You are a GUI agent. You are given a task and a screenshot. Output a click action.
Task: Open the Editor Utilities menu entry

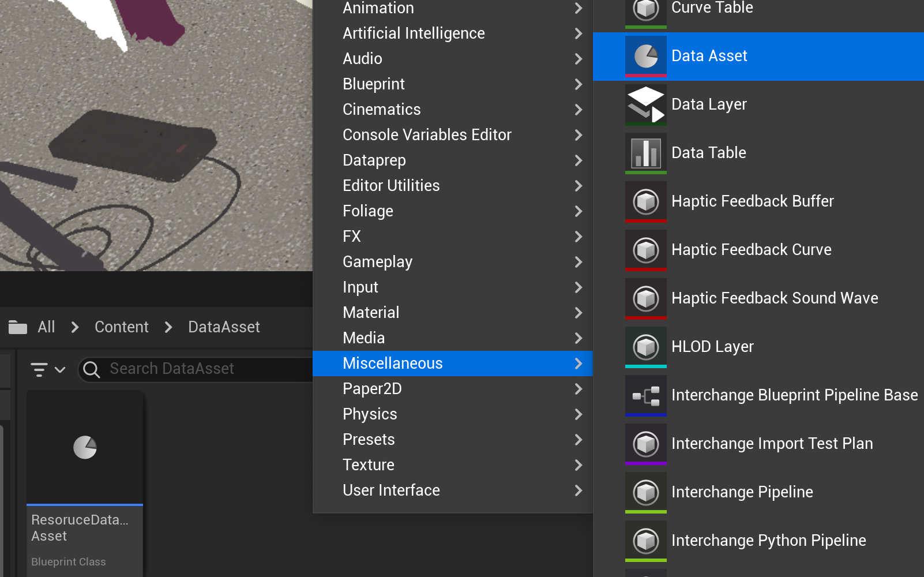tap(391, 186)
